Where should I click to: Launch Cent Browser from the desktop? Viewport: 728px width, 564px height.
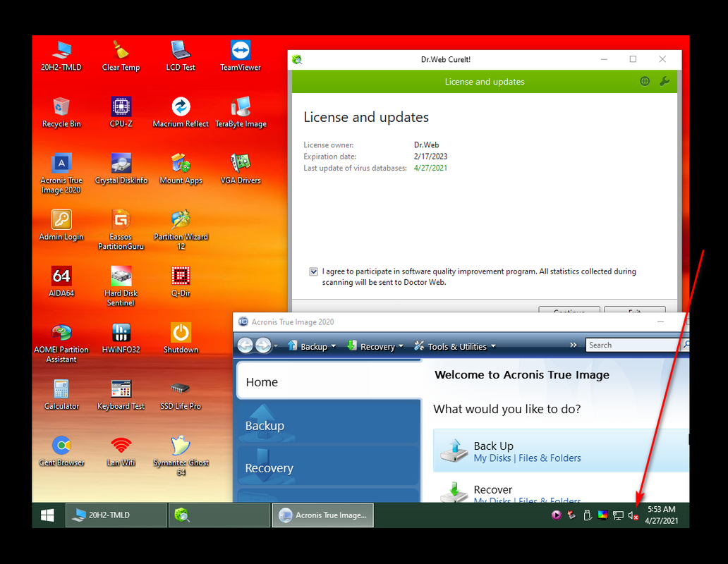pyautogui.click(x=61, y=452)
